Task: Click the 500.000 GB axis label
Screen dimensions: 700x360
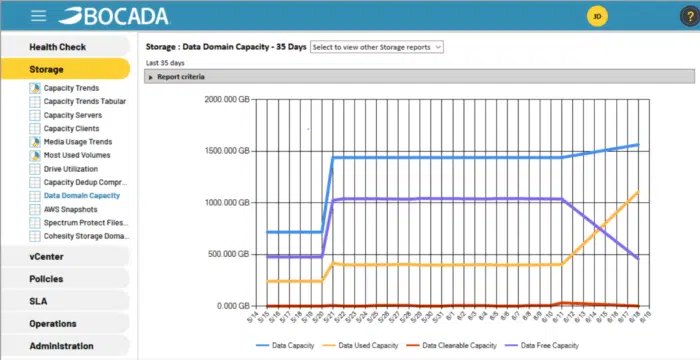Action: (229, 254)
